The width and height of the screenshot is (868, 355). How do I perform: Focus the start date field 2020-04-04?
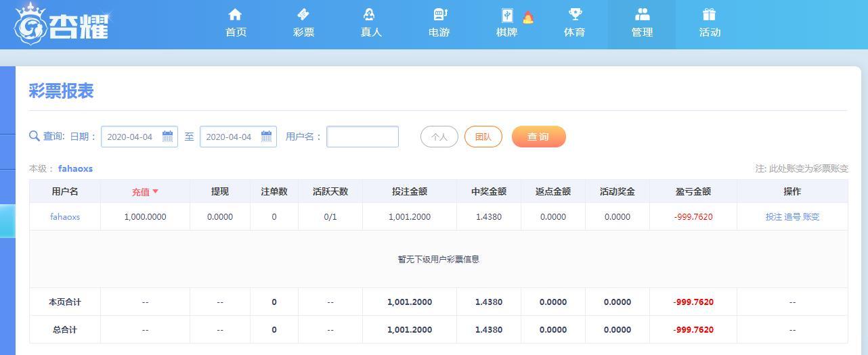pyautogui.click(x=139, y=137)
